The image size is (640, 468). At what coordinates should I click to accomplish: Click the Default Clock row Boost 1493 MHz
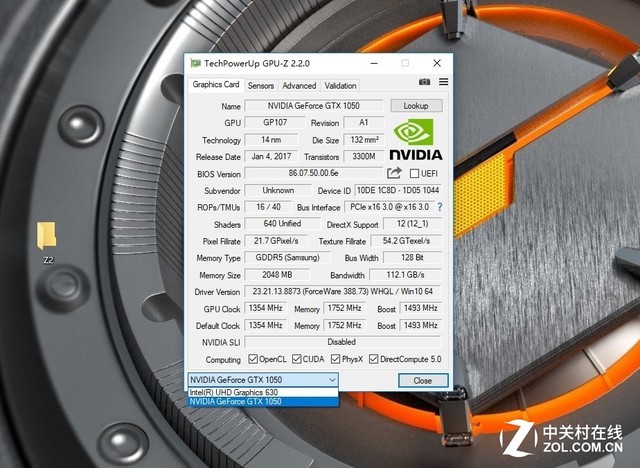(x=420, y=325)
